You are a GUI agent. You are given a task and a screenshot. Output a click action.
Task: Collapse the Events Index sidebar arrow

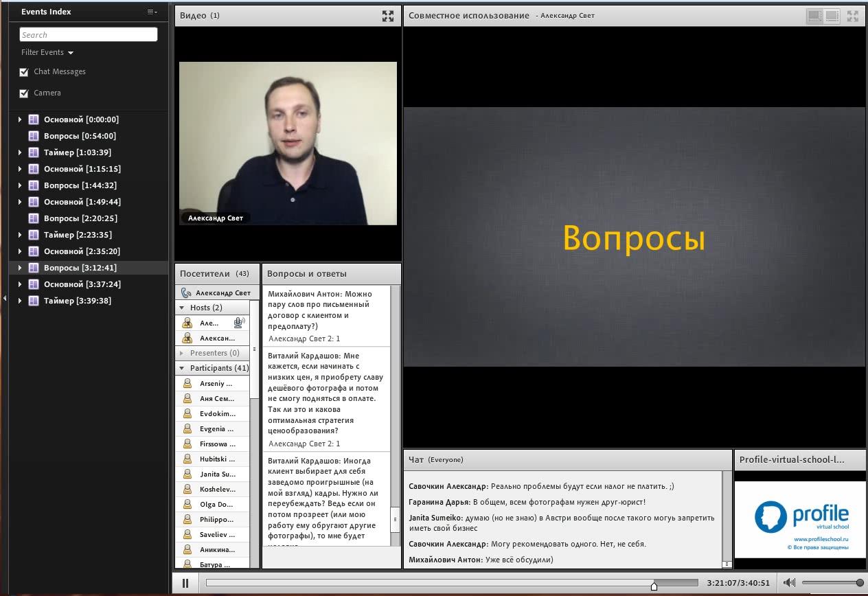click(5, 298)
